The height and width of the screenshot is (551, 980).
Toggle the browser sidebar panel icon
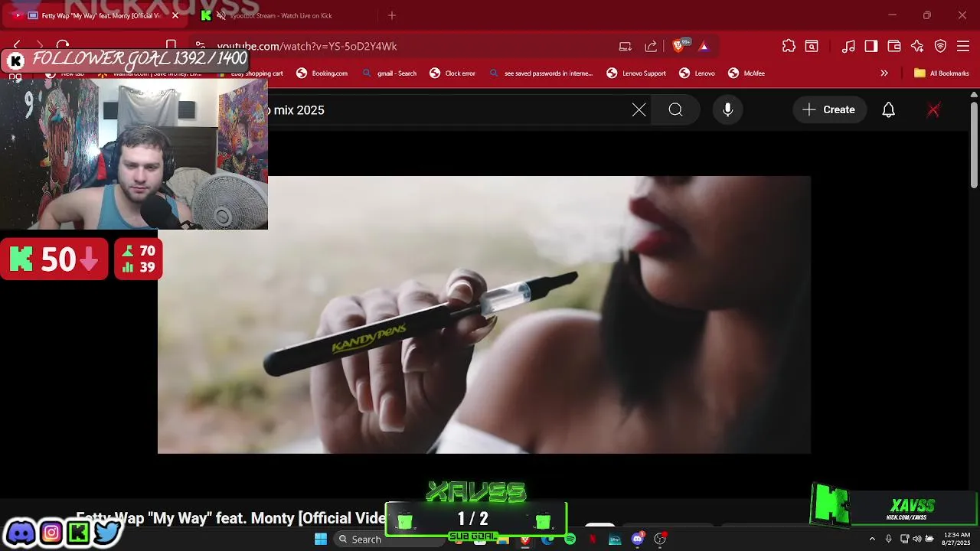[871, 46]
